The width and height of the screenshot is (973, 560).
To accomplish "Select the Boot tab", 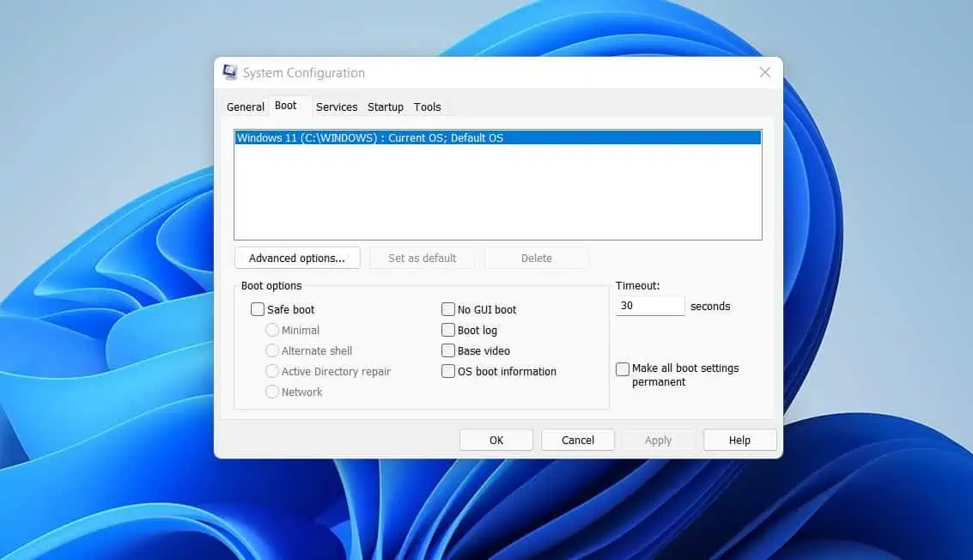I will (x=285, y=106).
